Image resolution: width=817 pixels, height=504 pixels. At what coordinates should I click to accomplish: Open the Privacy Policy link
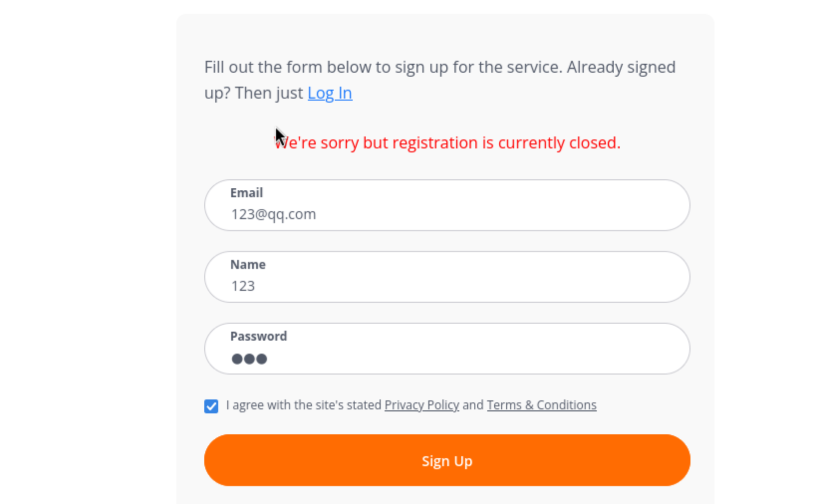tap(421, 405)
